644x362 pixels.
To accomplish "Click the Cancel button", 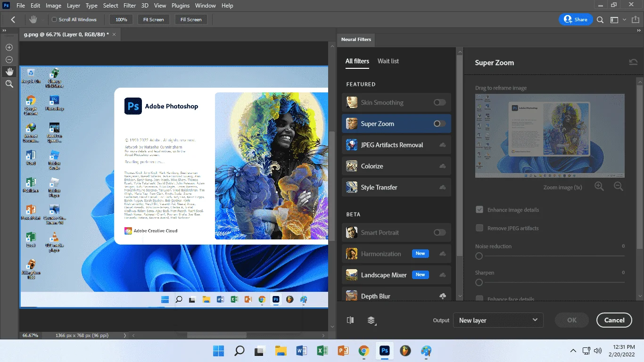I will (x=614, y=320).
